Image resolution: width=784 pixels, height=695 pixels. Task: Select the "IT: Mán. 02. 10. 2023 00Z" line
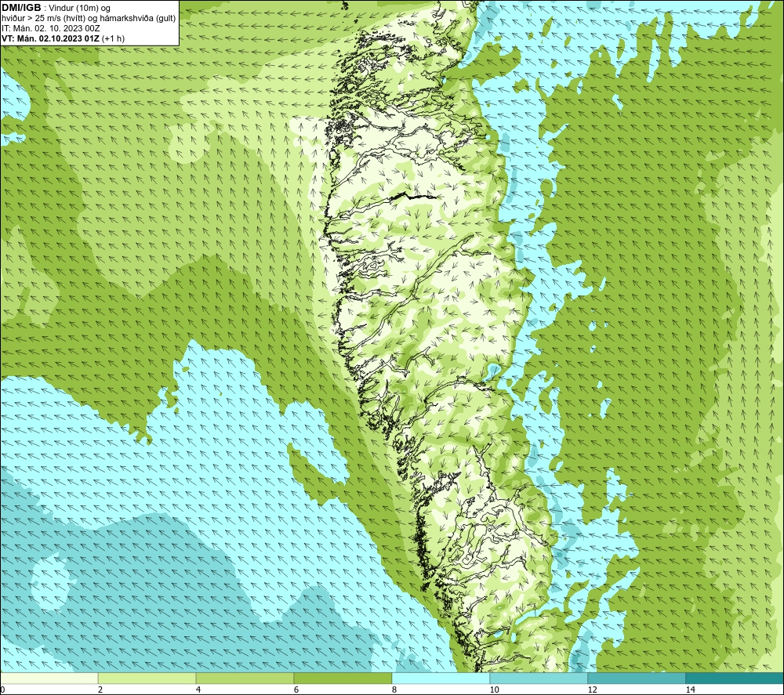[50, 28]
